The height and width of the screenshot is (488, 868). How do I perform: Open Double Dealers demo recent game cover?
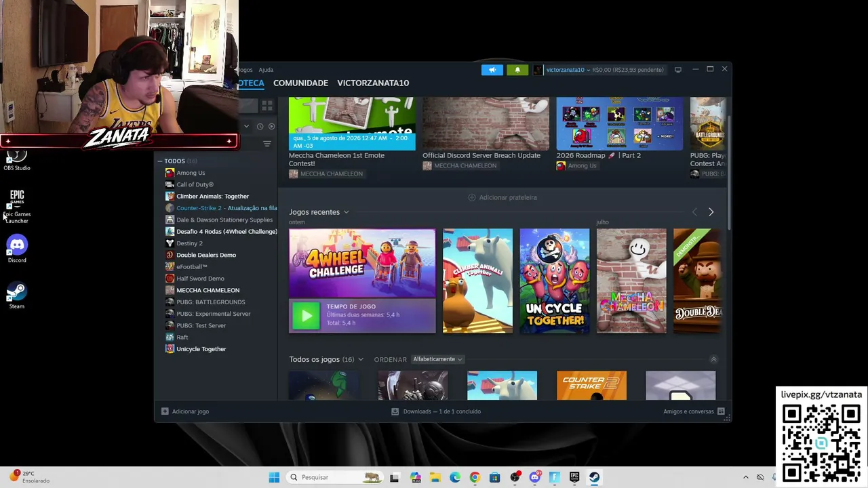698,281
